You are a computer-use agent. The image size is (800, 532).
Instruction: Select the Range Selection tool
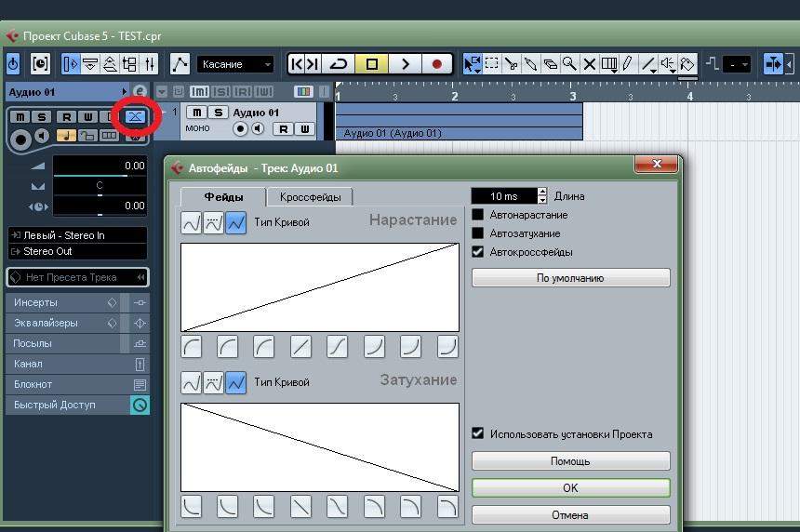pos(492,64)
